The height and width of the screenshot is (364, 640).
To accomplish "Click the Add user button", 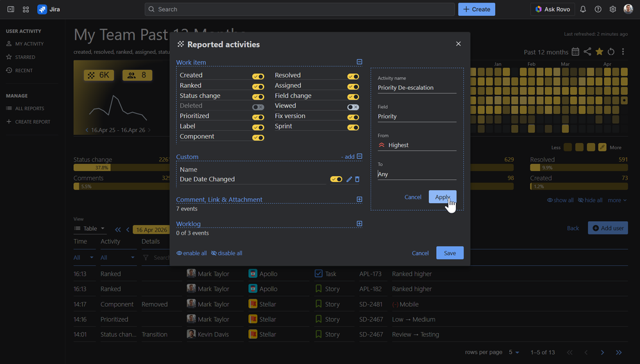I will [608, 228].
